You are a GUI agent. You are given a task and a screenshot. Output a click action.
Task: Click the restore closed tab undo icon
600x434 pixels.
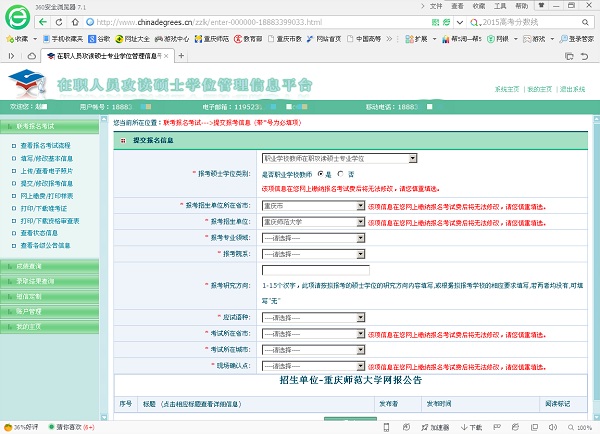point(584,56)
